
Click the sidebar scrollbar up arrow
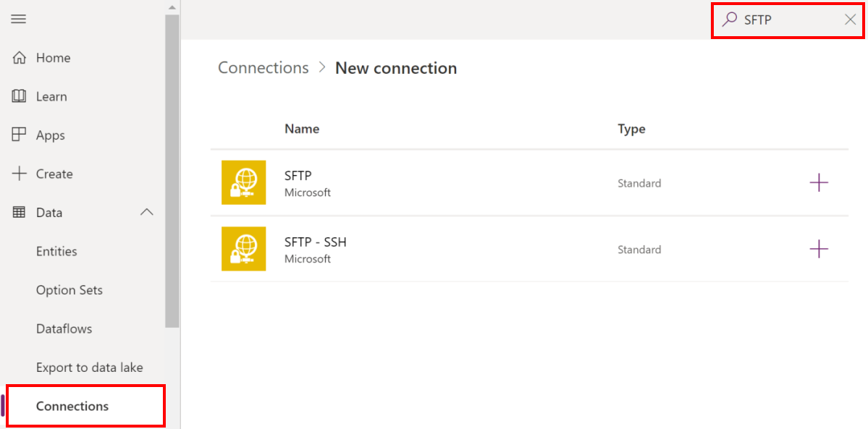click(172, 7)
